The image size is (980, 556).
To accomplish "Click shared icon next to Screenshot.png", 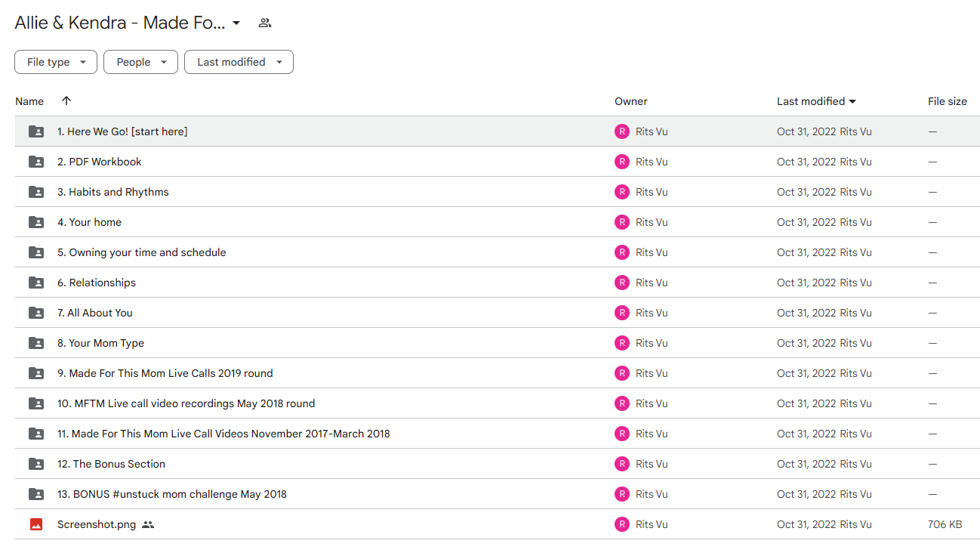I will click(x=148, y=524).
